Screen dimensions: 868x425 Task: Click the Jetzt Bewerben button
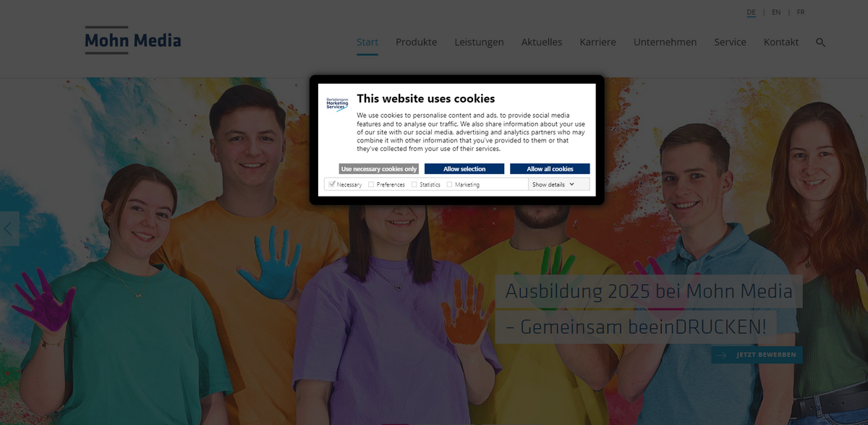tap(757, 355)
